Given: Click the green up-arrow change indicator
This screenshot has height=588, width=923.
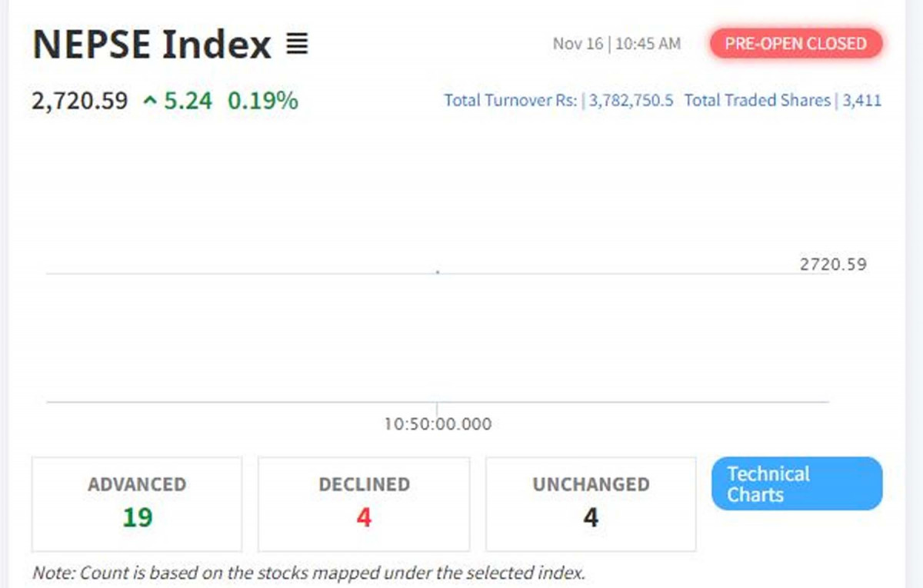Looking at the screenshot, I should tap(149, 101).
